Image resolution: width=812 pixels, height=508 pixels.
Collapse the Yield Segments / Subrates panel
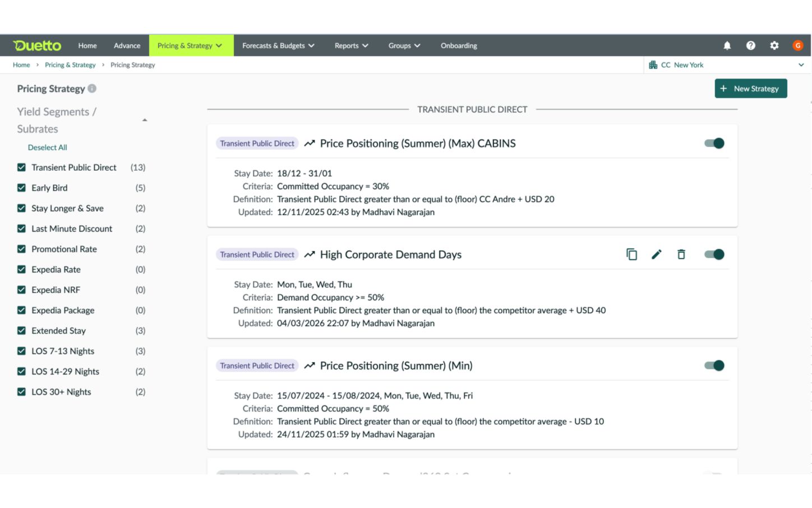(x=145, y=120)
